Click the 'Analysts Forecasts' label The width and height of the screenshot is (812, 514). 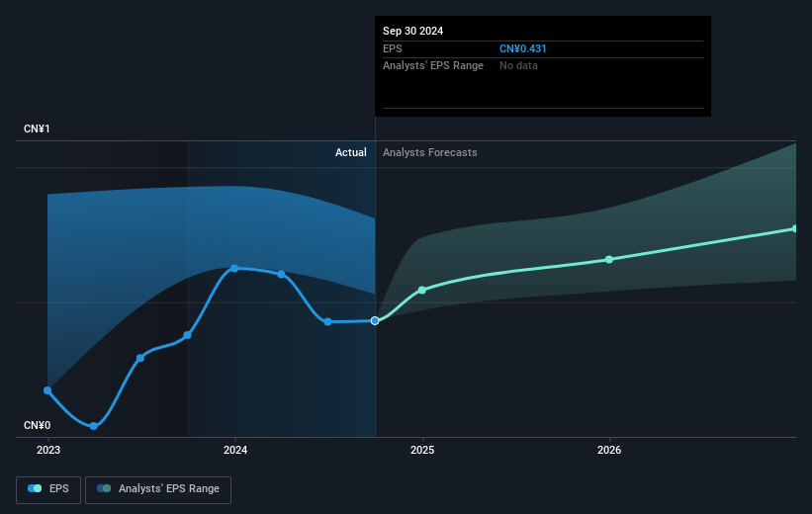point(430,152)
